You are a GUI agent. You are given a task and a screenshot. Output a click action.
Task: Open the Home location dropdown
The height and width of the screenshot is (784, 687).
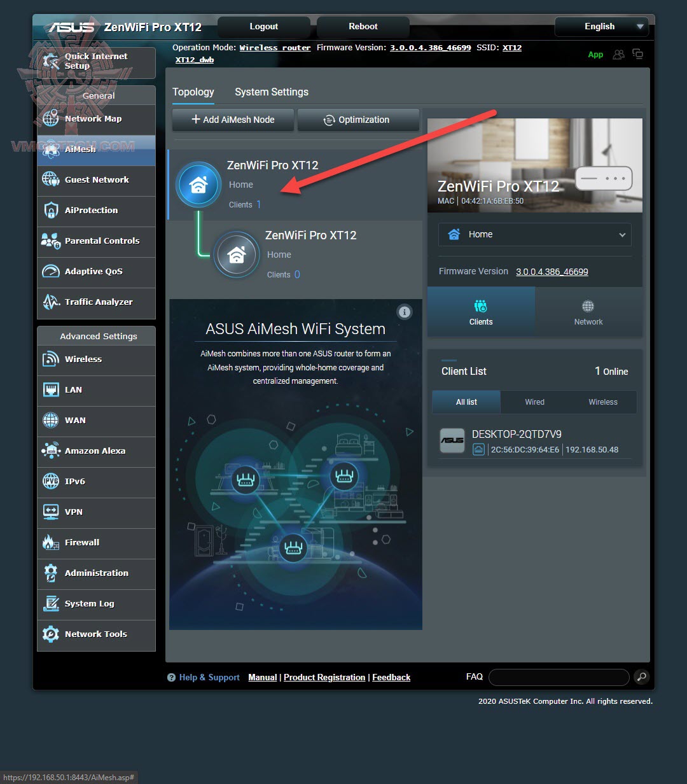coord(534,234)
